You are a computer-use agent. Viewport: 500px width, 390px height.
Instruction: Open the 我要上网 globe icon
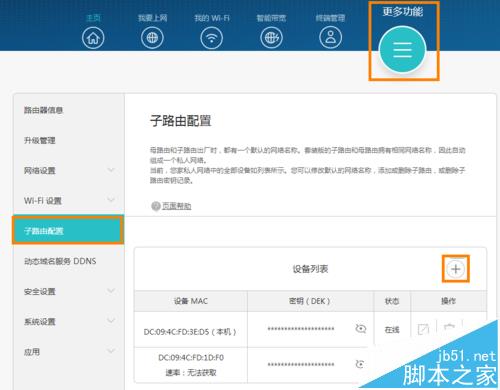[x=152, y=38]
